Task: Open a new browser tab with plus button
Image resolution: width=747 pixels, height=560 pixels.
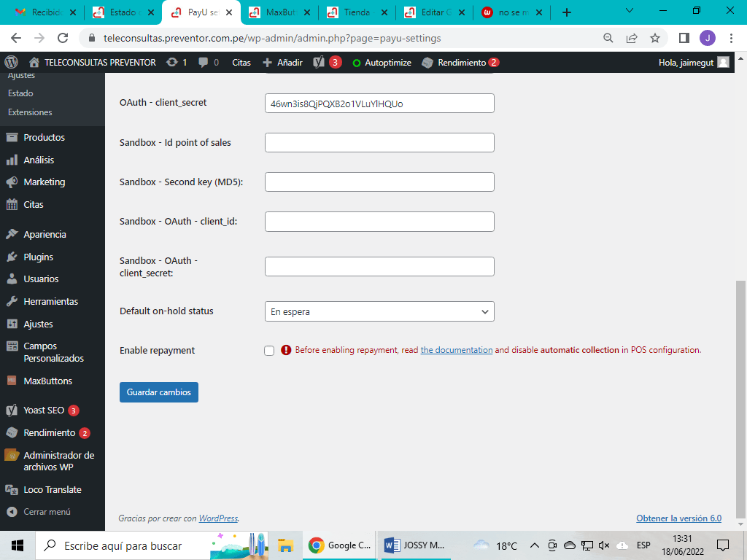Action: tap(566, 12)
